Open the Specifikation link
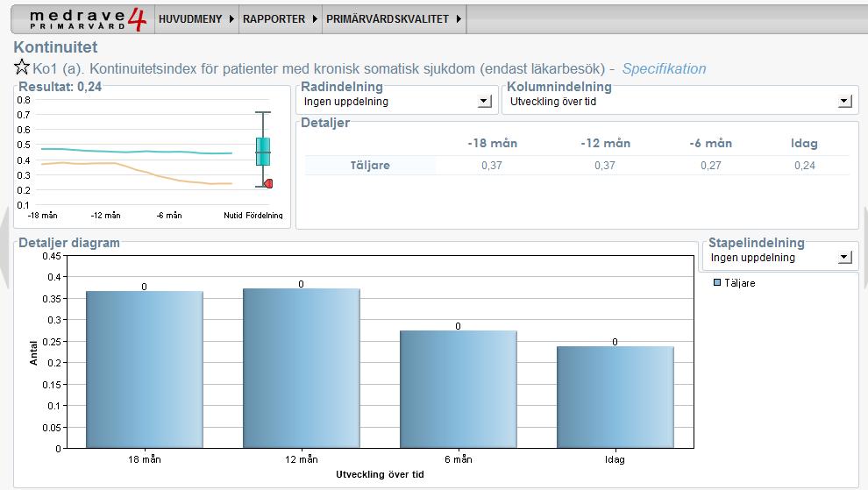Viewport: 868px width, 490px height. (x=664, y=68)
